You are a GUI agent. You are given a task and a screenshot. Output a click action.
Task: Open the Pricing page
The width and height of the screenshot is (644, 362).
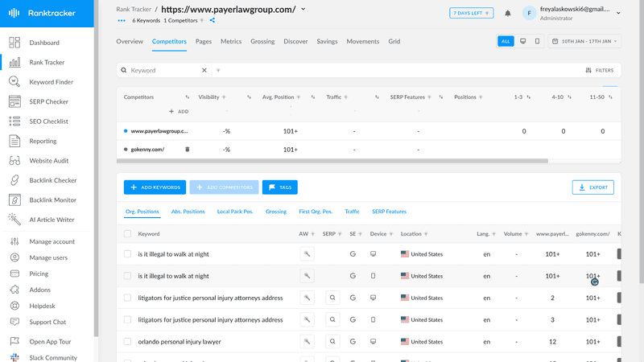[39, 274]
